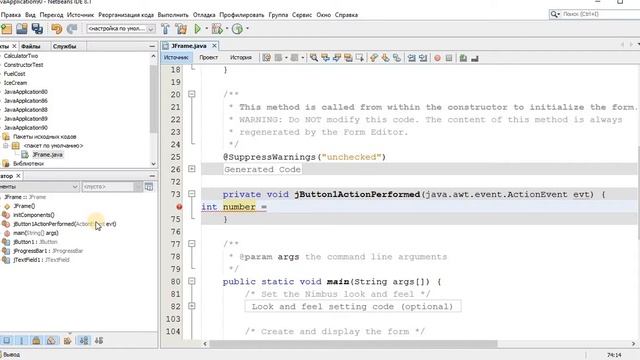The image size is (640, 360).
Task: Click the Uncomment icon in editor toolbar
Action: click(x=474, y=58)
